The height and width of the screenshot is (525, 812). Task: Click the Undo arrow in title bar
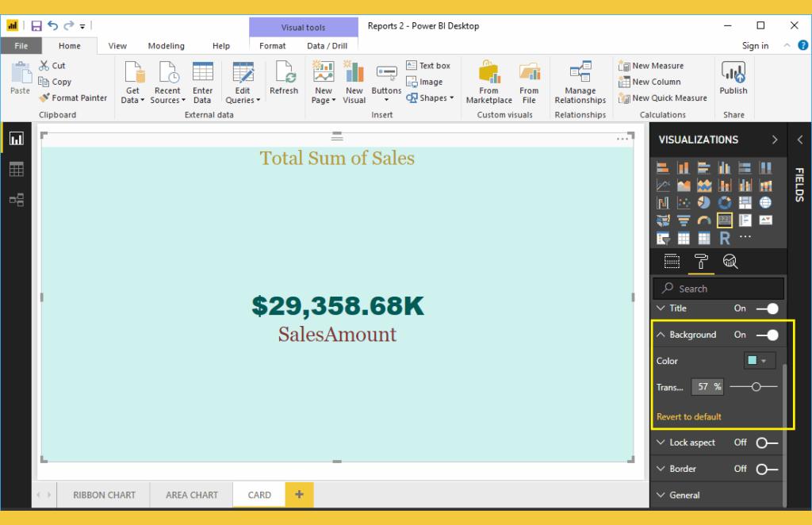coord(52,25)
